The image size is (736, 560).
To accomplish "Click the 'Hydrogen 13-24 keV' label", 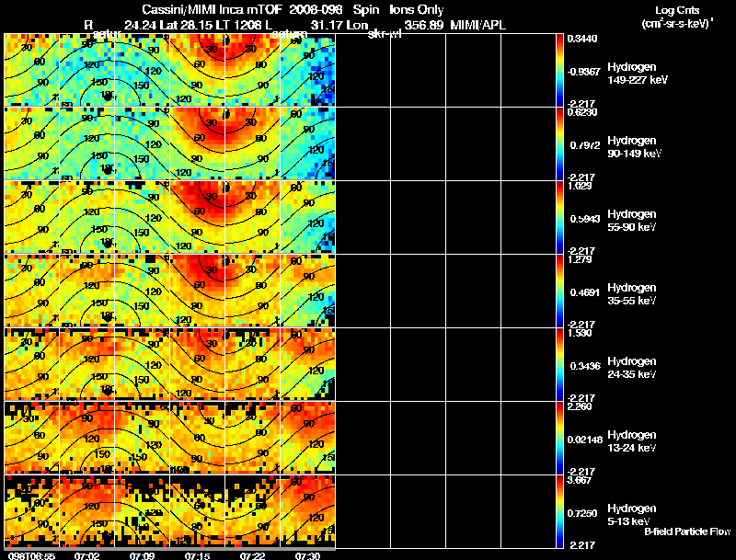I will [x=632, y=441].
